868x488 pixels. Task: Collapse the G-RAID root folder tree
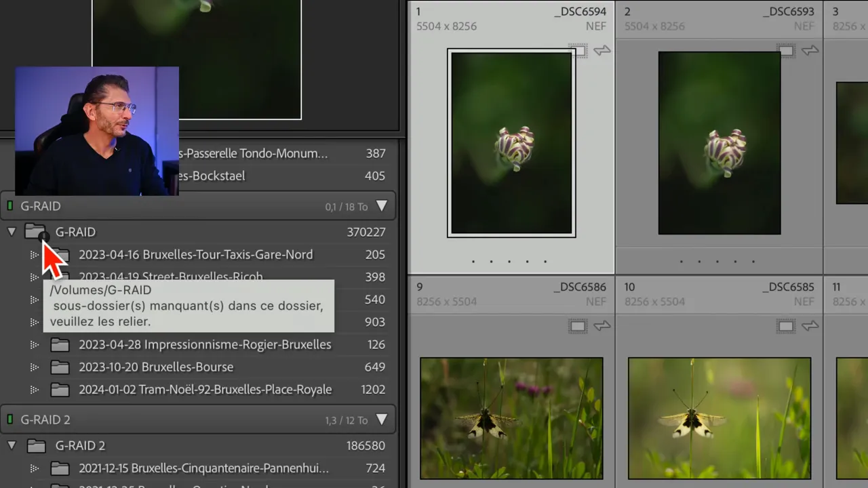coord(12,232)
